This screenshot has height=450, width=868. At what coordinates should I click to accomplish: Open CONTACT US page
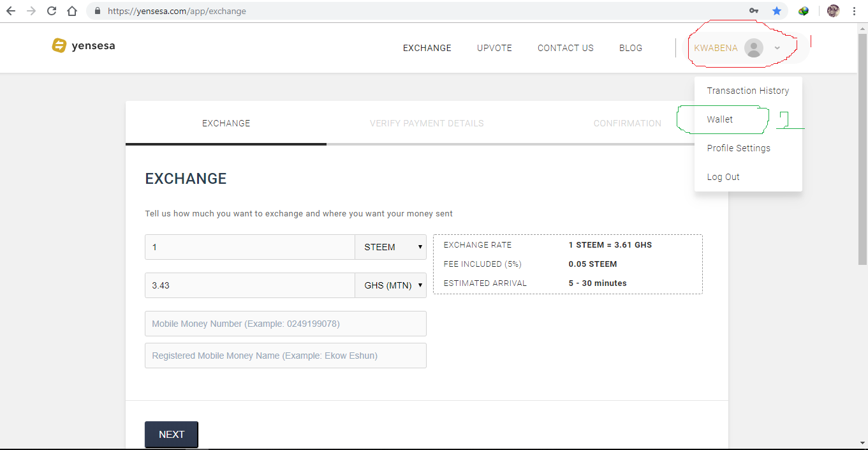pos(566,48)
